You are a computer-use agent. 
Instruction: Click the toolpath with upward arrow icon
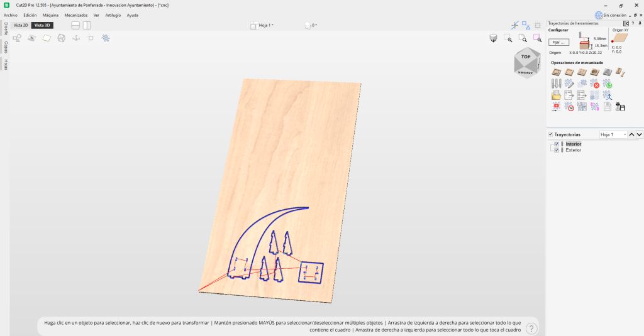tap(608, 95)
